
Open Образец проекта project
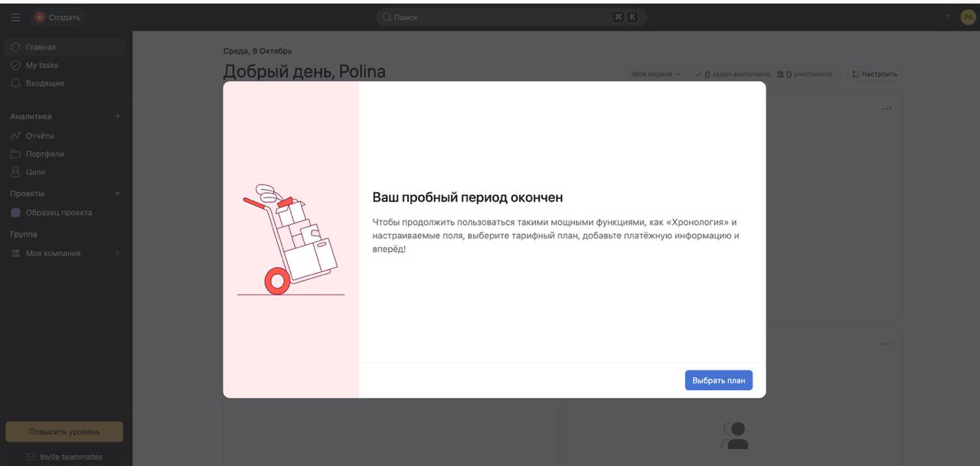58,213
